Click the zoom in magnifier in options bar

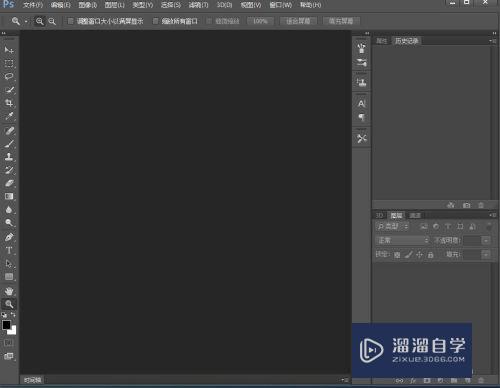40,21
